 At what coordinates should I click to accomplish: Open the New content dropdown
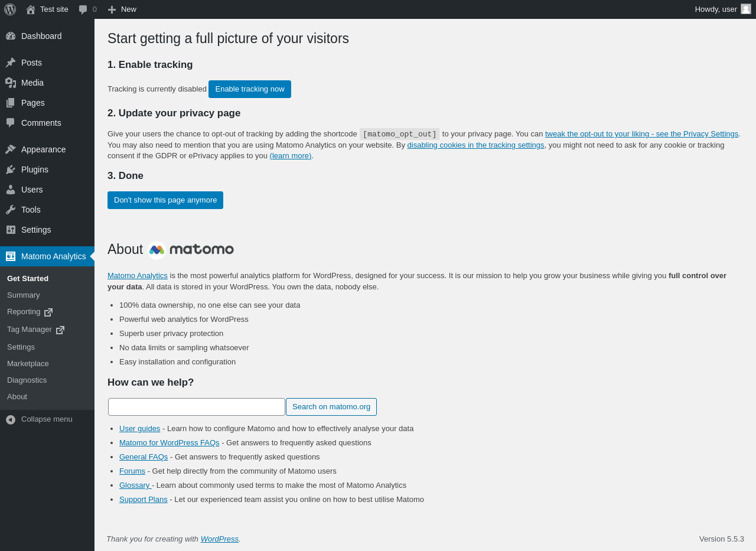(122, 9)
